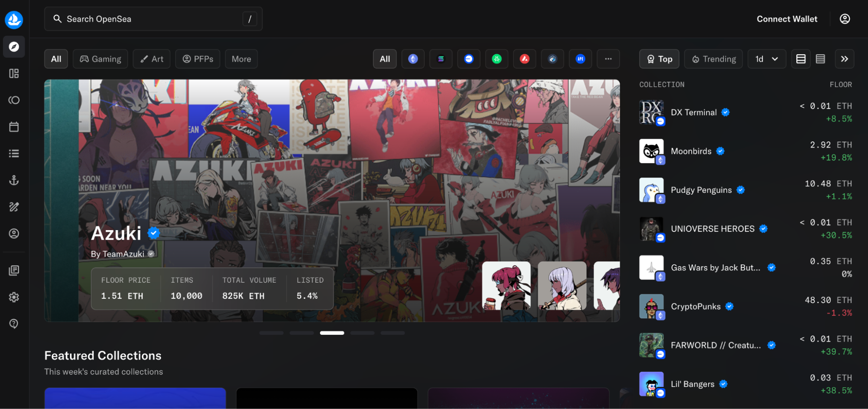Image resolution: width=868 pixels, height=409 pixels.
Task: Filter by the Ethereum chain icon
Action: click(413, 59)
